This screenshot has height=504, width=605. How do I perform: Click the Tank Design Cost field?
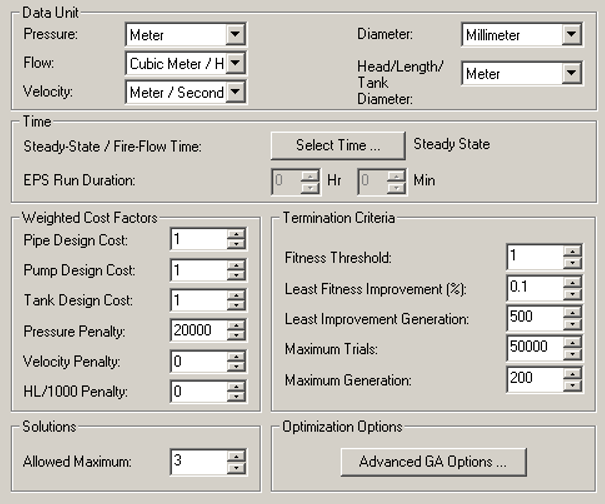(x=199, y=300)
